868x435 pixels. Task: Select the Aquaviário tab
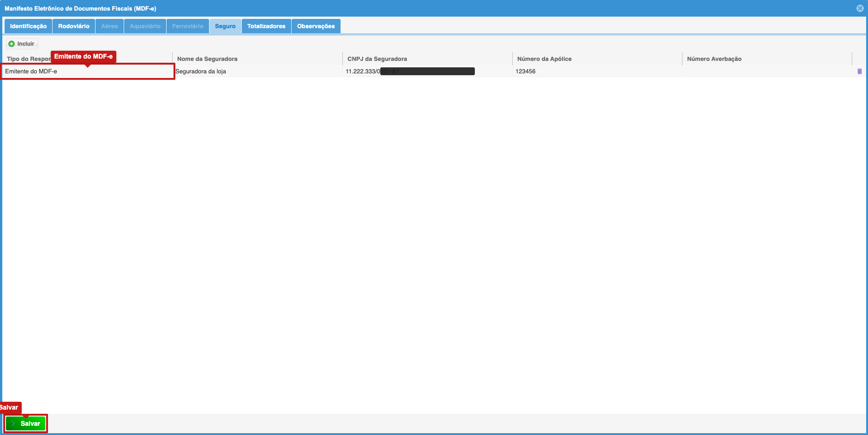pyautogui.click(x=145, y=26)
